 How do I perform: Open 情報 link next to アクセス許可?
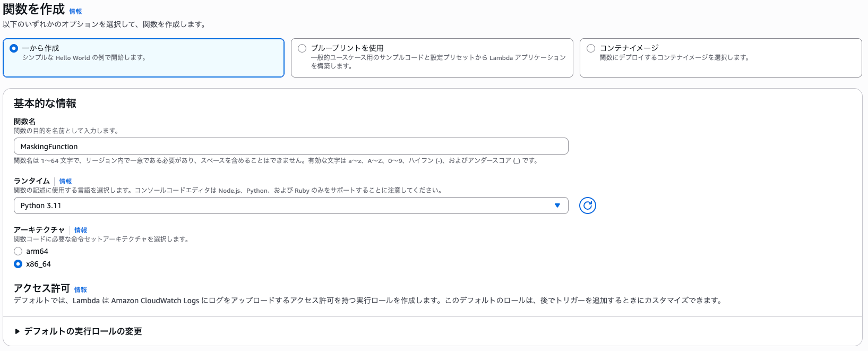(81, 289)
